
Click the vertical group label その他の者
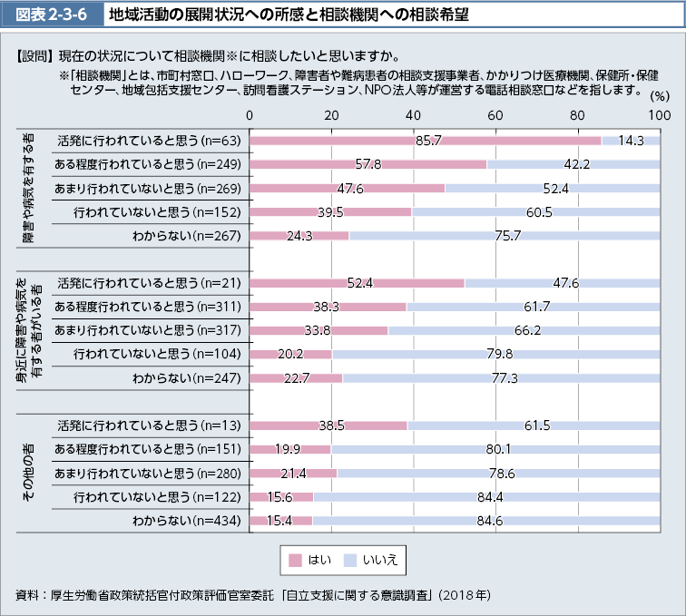pyautogui.click(x=29, y=473)
